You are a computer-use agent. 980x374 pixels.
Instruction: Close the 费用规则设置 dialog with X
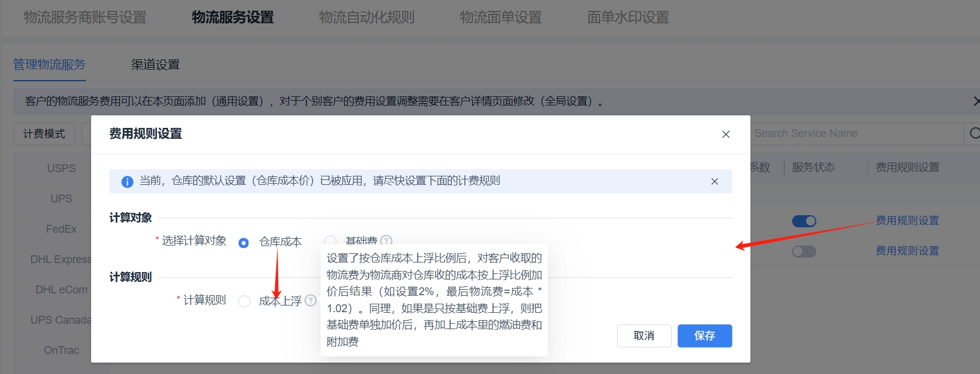tap(725, 135)
